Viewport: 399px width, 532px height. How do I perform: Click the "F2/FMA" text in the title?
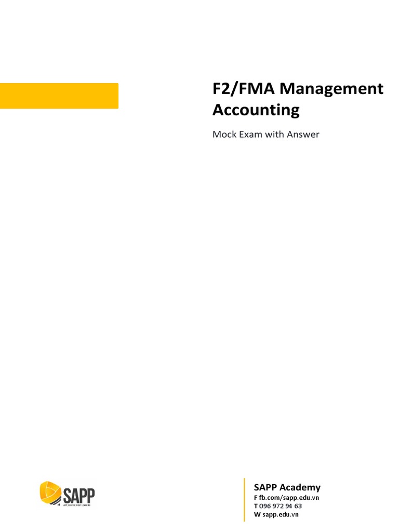pos(243,89)
